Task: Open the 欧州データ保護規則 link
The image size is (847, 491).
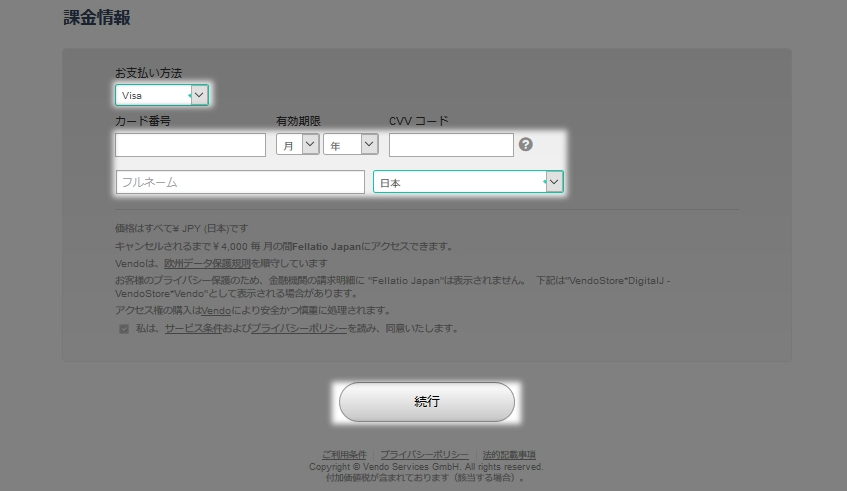Action: point(208,264)
